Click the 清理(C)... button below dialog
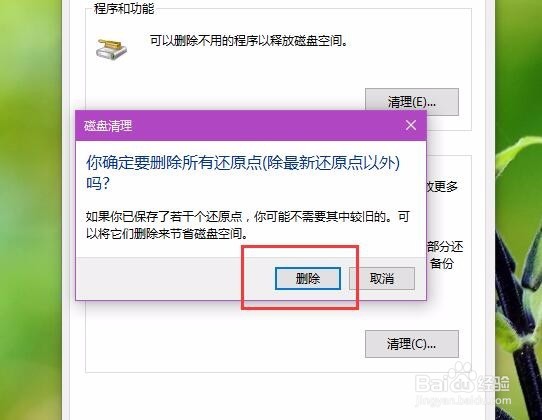Screen dimensions: 542x420 point(412,344)
